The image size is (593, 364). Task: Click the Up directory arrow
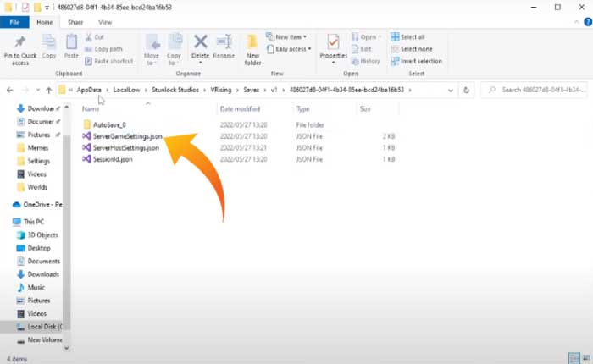48,90
